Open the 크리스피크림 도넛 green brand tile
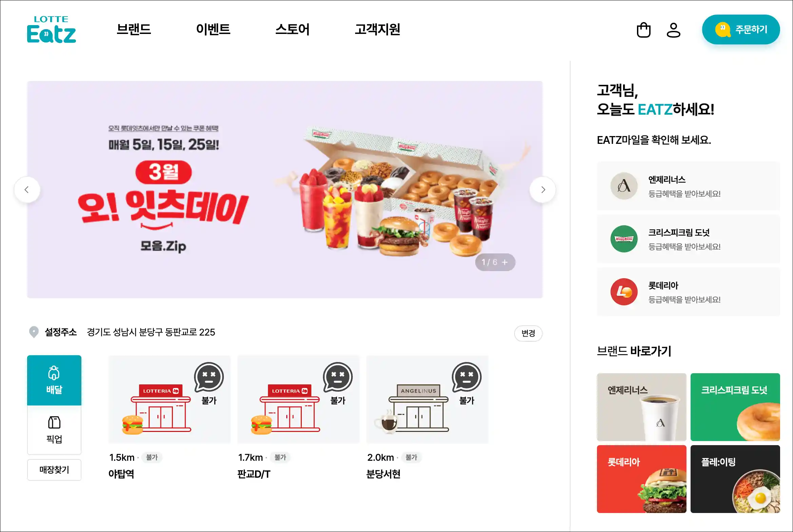 [x=735, y=407]
